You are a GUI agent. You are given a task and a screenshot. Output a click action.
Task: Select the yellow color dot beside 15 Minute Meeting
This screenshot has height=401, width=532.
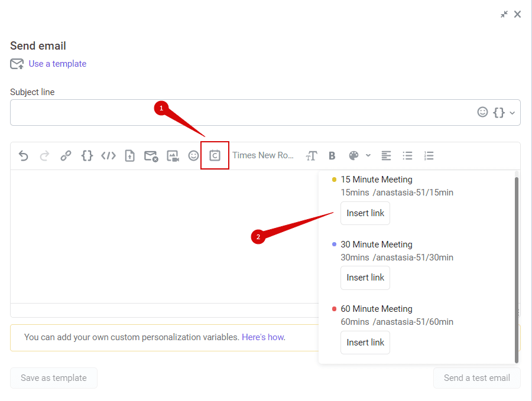click(x=334, y=179)
